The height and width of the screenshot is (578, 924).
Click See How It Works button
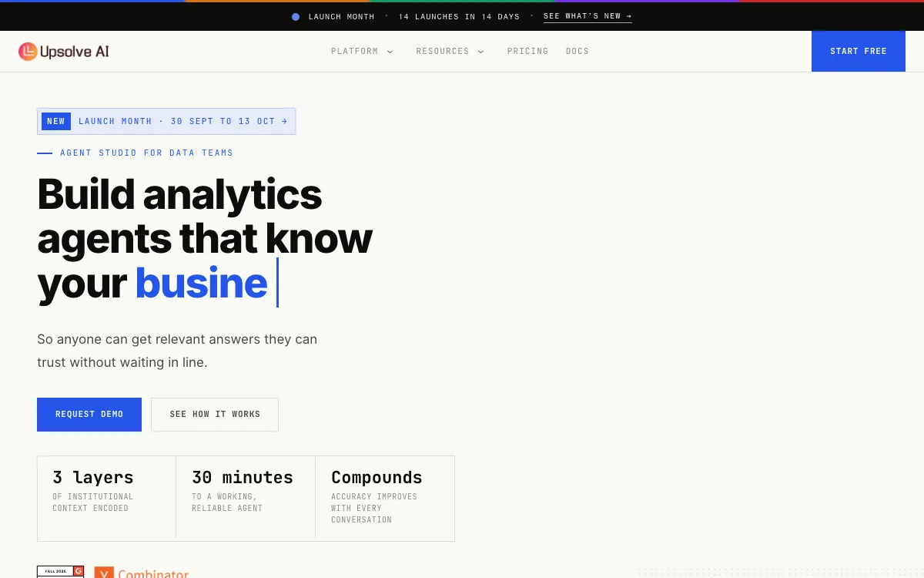click(x=215, y=415)
